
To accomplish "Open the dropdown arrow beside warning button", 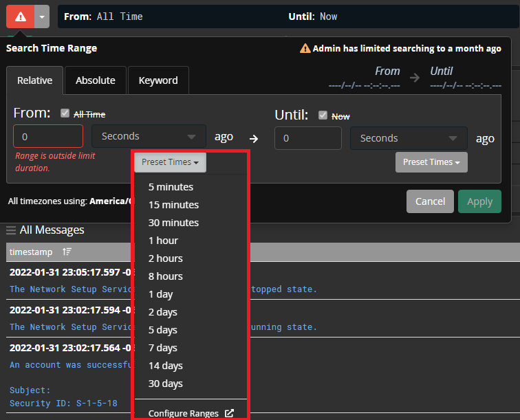I will (42, 16).
